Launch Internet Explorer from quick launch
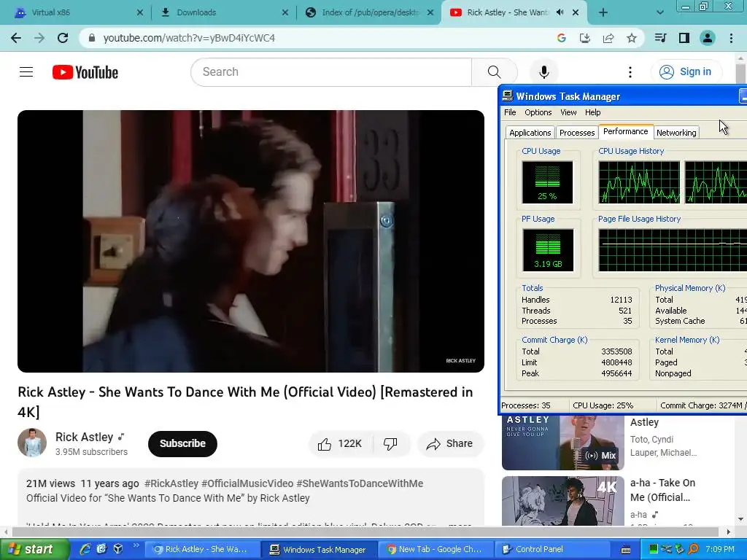 click(x=85, y=550)
